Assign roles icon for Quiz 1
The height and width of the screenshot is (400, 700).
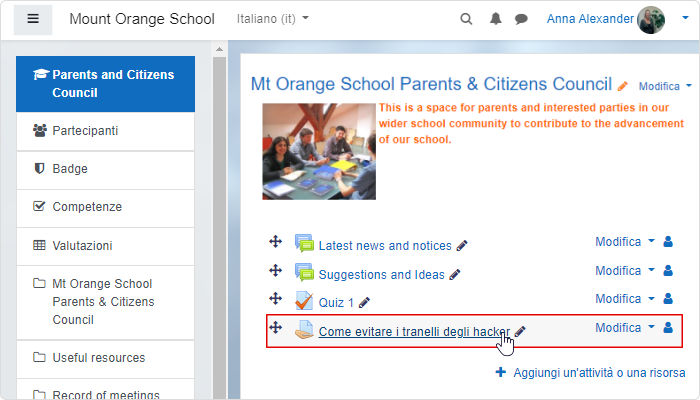click(668, 299)
